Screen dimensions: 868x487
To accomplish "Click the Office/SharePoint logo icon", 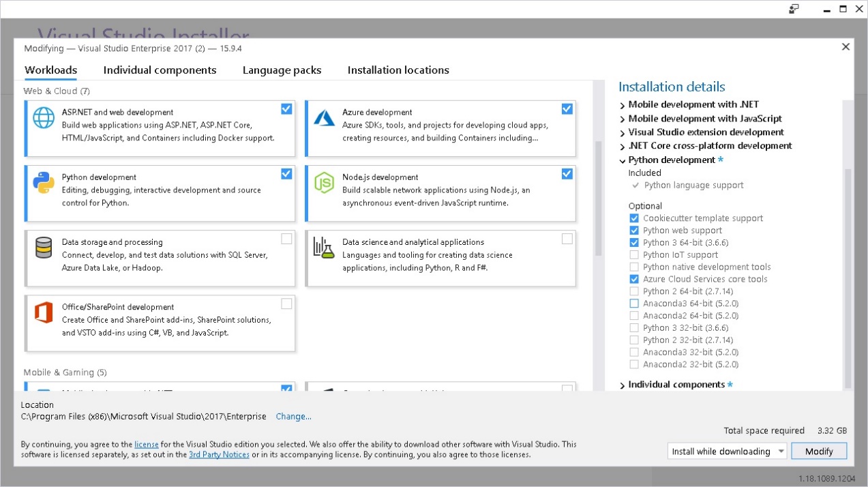I will point(44,313).
